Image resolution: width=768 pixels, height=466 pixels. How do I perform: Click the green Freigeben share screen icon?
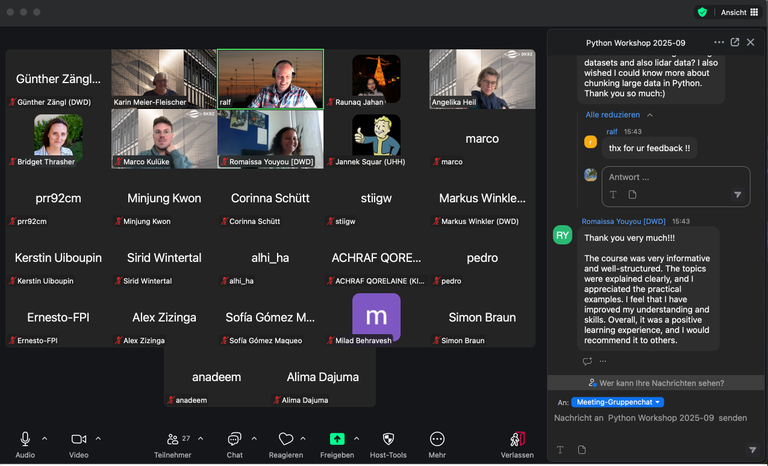point(337,439)
